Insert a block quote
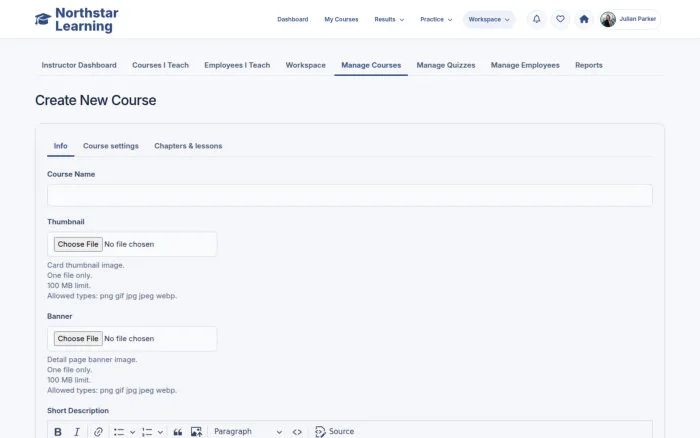 tap(178, 432)
